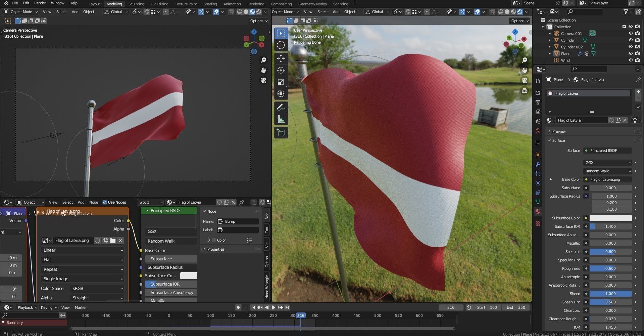Play the animation forward
This screenshot has height=336, width=644.
pyautogui.click(x=273, y=307)
